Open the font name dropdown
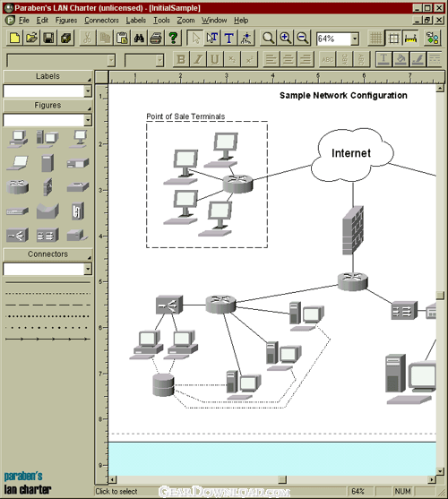Screen dimensions: 448x499 point(111,60)
